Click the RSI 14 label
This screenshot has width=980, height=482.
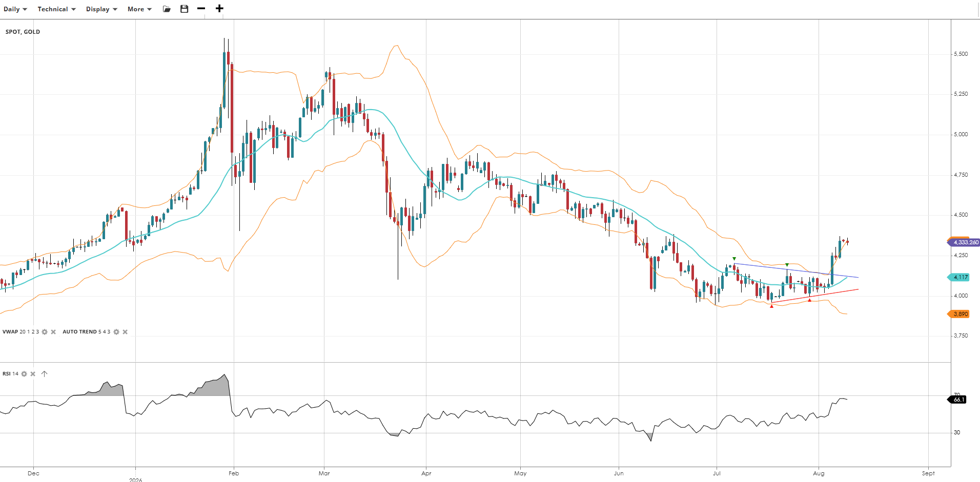[10, 374]
